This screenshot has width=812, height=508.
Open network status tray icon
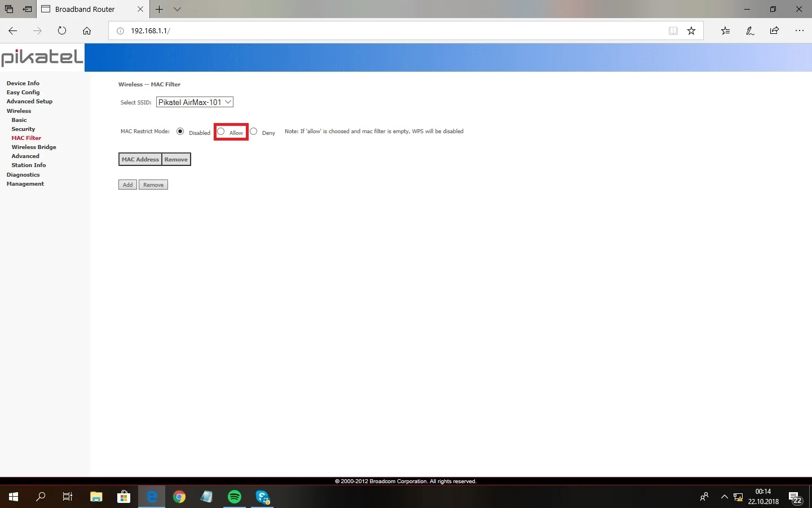(738, 497)
